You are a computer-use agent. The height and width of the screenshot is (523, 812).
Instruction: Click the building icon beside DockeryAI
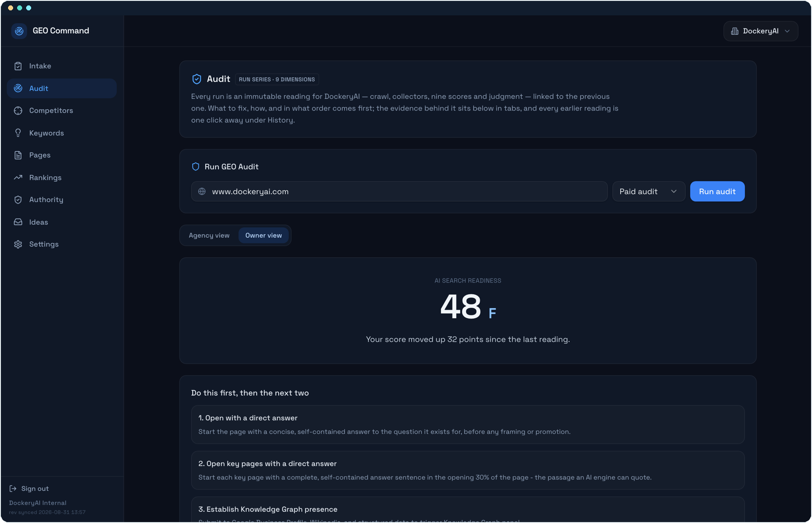pos(735,31)
